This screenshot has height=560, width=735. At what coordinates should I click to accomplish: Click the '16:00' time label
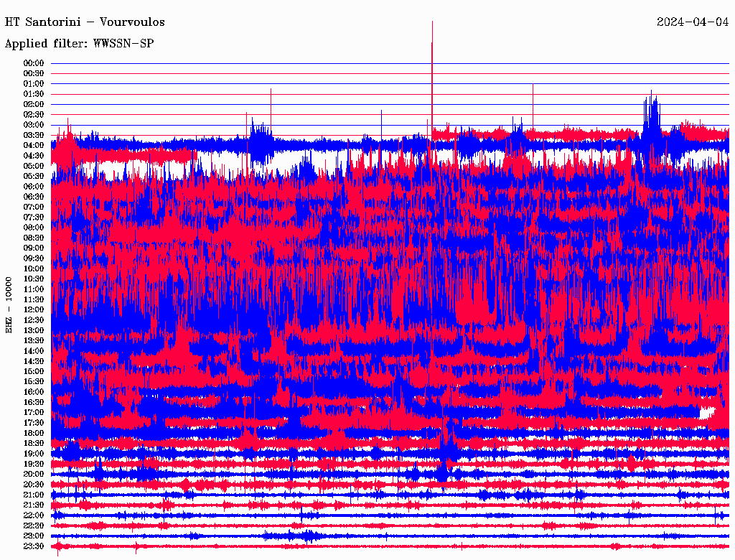(x=34, y=392)
